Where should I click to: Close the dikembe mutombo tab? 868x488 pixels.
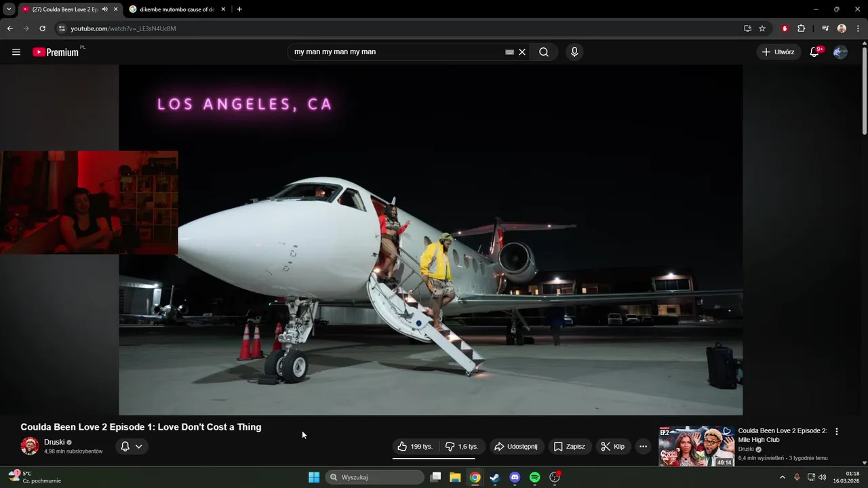[x=223, y=9]
